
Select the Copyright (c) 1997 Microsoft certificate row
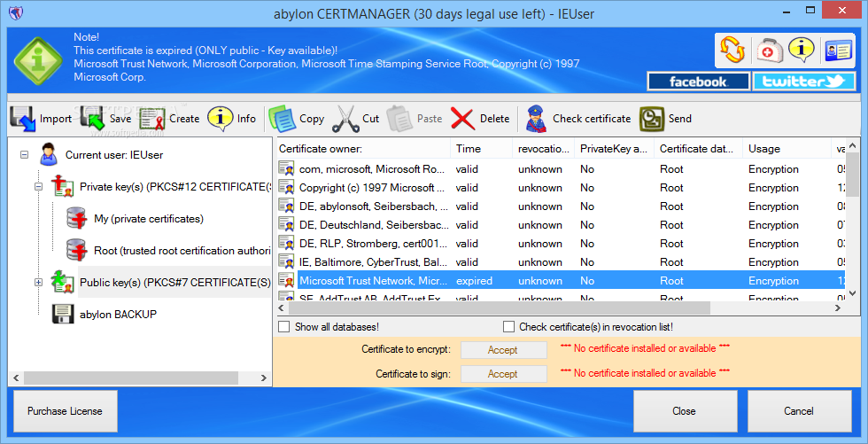[560, 188]
